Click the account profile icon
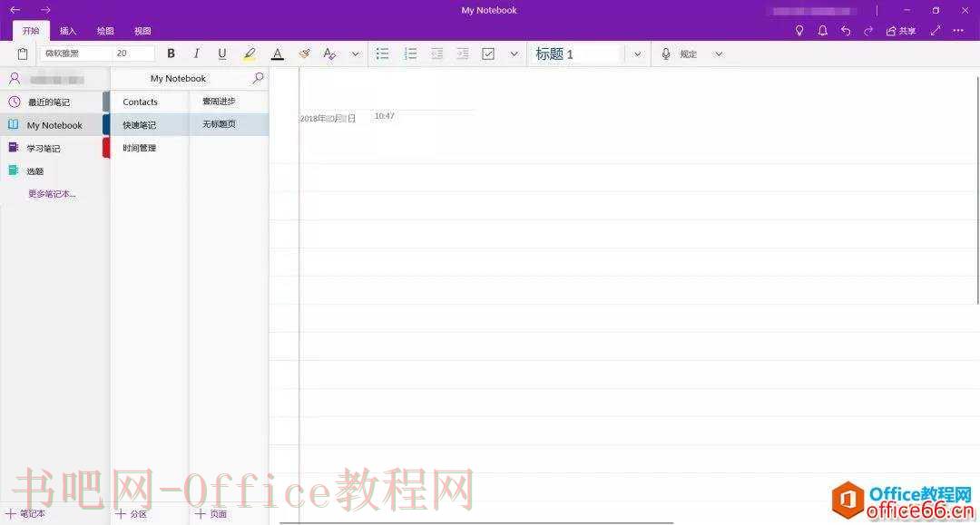 point(15,79)
